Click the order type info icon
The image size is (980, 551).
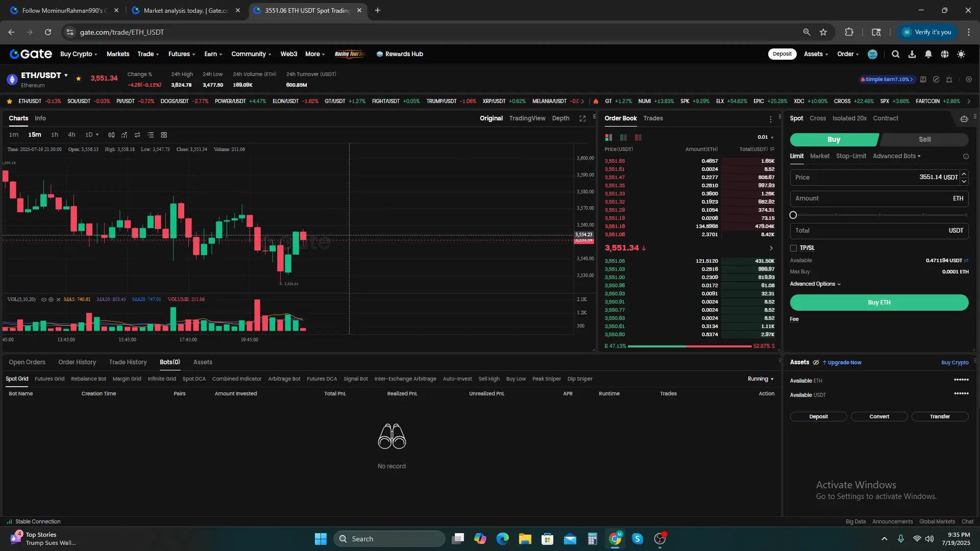point(966,157)
